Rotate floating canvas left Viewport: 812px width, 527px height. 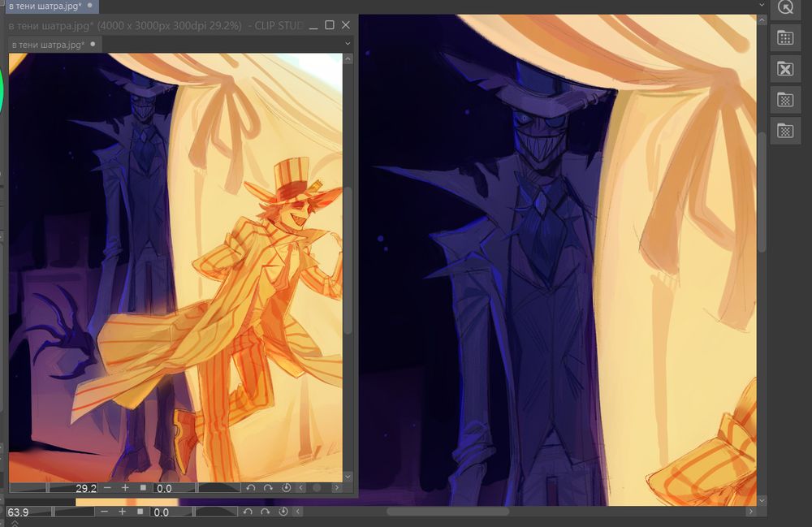(251, 488)
